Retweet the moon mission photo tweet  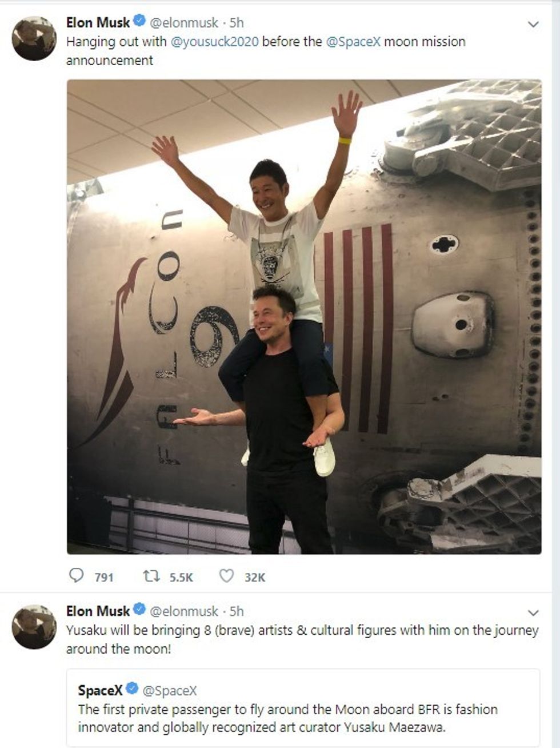tap(151, 576)
